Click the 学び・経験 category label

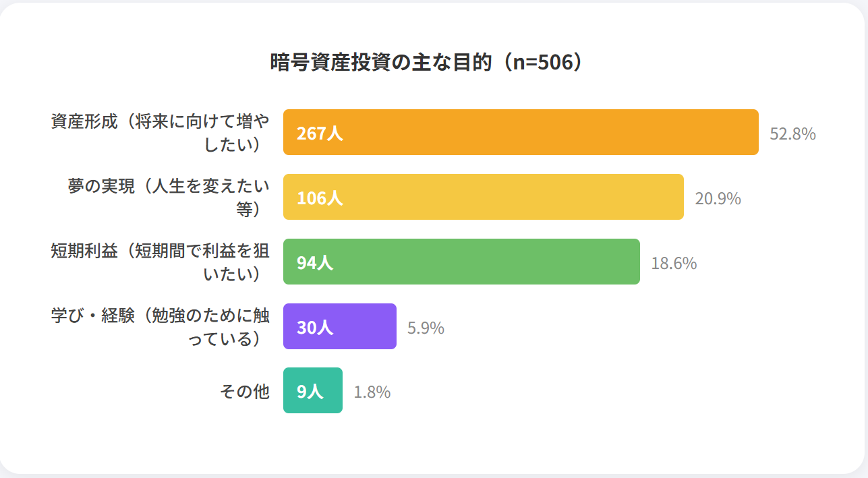point(161,326)
